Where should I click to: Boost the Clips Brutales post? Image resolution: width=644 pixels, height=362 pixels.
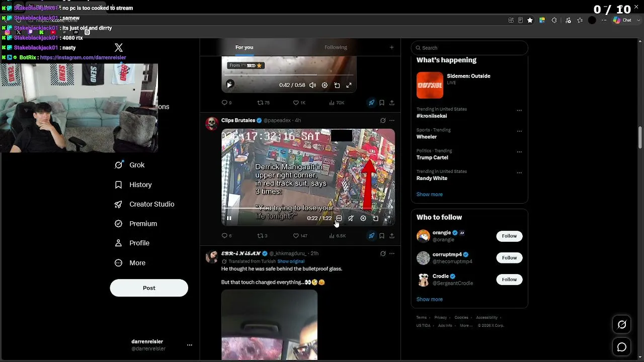coord(371,236)
